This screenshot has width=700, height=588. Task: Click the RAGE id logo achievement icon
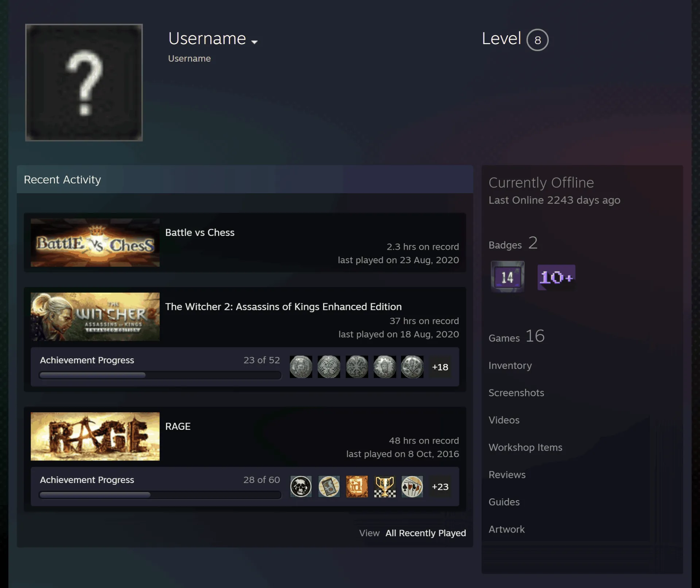(x=357, y=486)
